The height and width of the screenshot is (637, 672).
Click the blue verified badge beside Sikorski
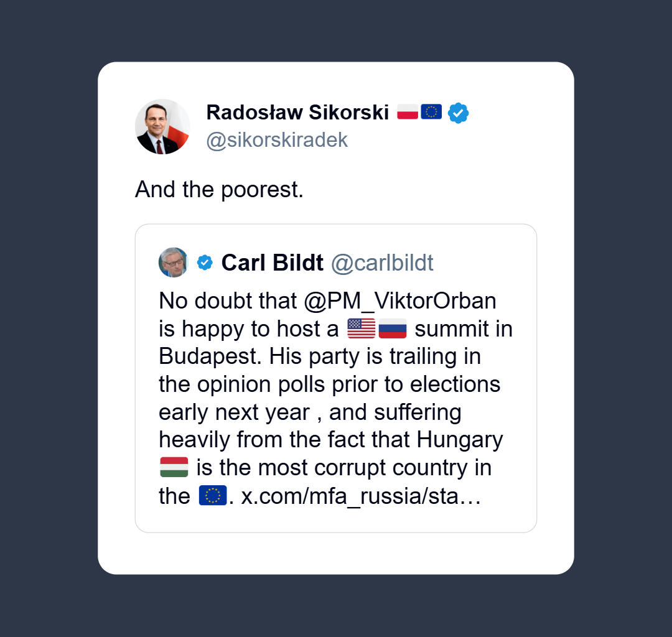(x=459, y=113)
